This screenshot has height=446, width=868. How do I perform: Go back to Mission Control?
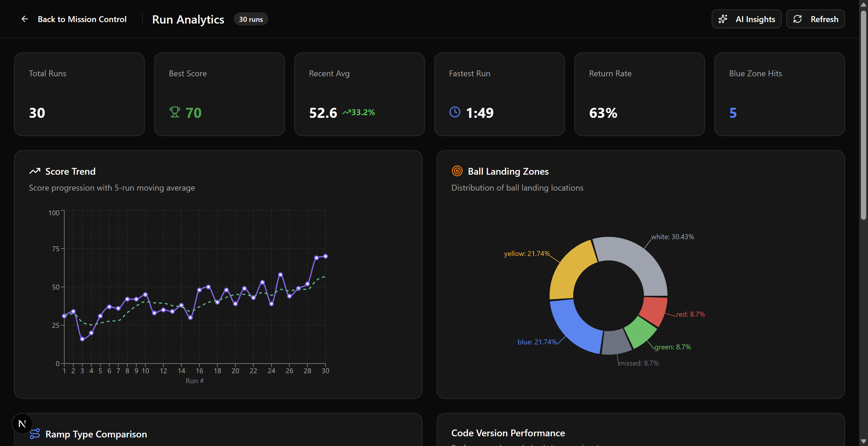click(x=82, y=19)
